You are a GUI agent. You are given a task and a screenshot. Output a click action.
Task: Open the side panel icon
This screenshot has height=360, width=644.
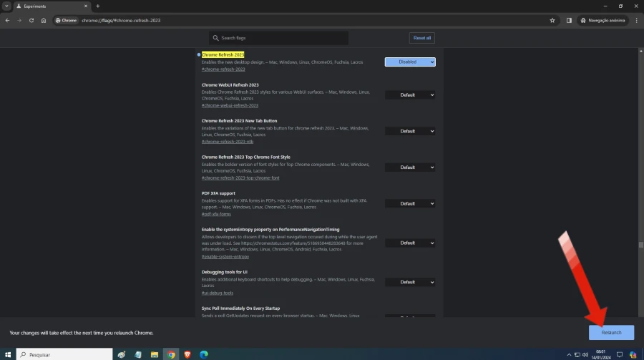pos(569,20)
